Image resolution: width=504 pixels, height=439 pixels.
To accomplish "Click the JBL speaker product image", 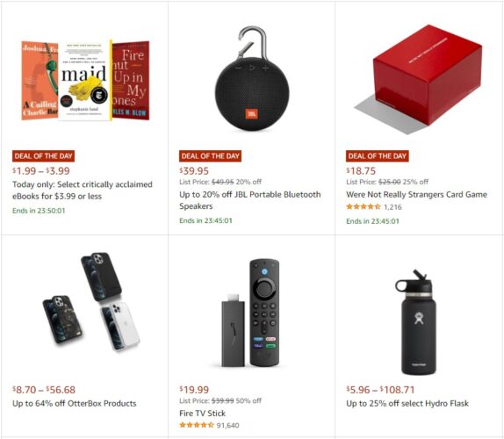I will coord(252,79).
